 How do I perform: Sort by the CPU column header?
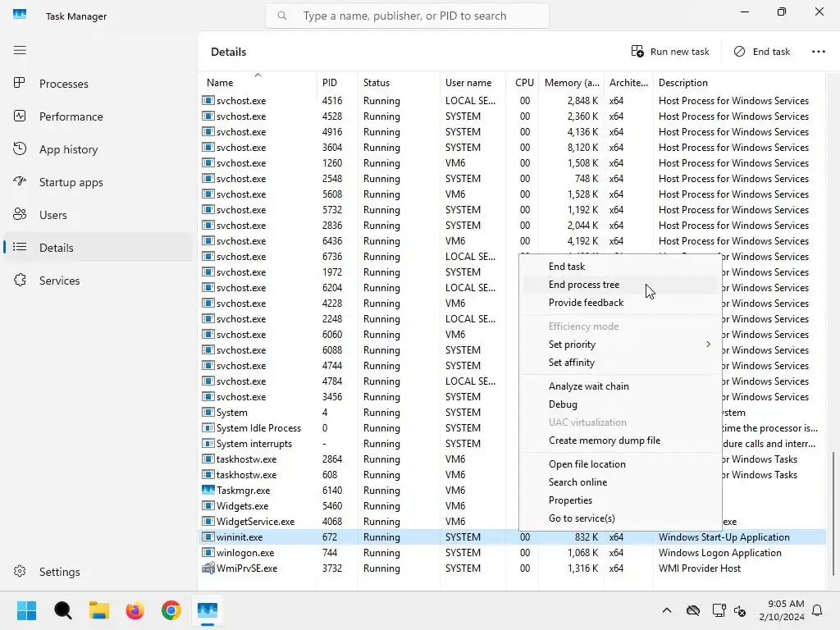click(x=524, y=83)
